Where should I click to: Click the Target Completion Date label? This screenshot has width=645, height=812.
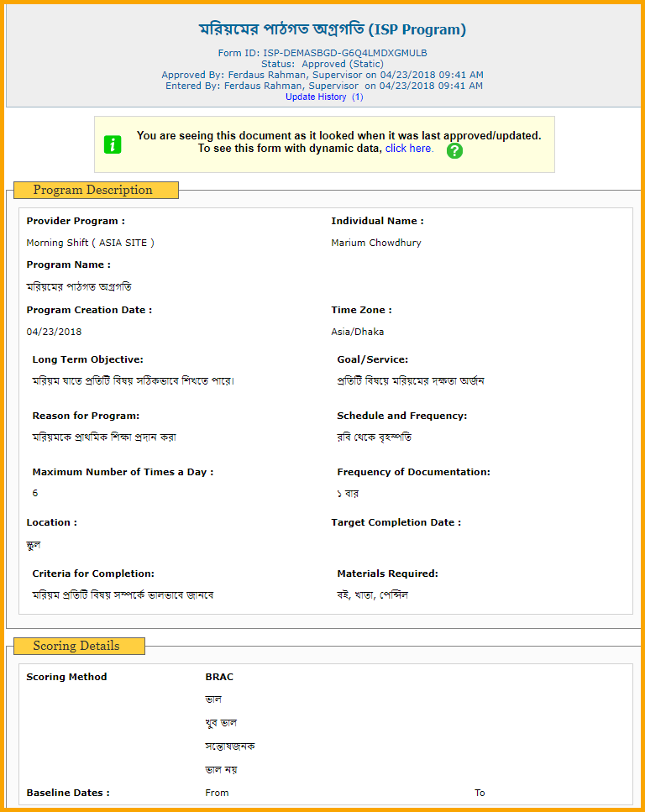click(396, 522)
